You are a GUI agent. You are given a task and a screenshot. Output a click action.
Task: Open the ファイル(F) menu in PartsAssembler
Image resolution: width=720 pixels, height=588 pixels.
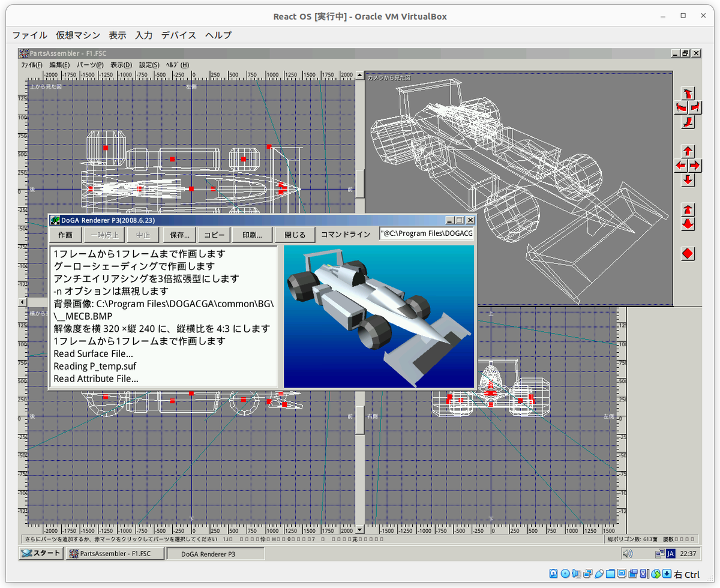pos(32,65)
